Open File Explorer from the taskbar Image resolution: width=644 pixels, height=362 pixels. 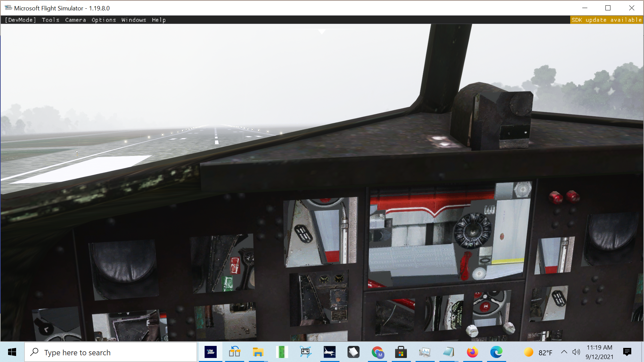(x=258, y=352)
